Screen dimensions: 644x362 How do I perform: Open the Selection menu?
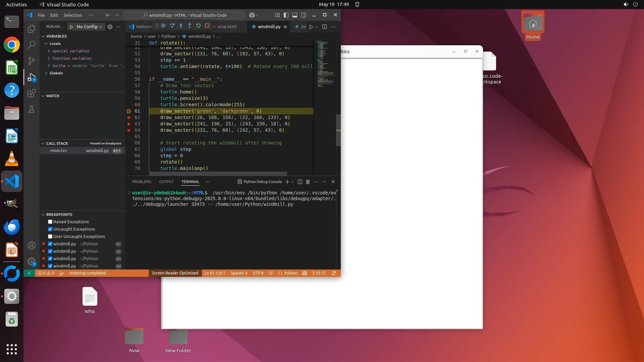tap(72, 15)
